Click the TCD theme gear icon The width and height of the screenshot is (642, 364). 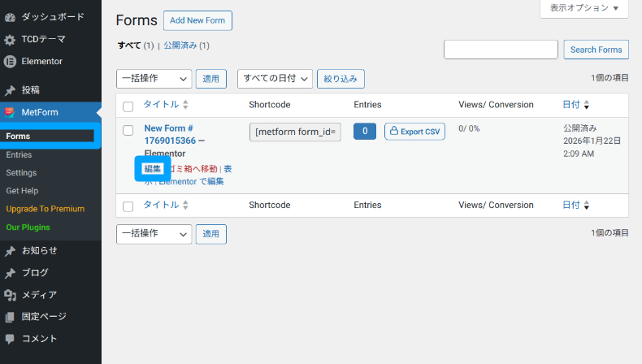[10, 39]
